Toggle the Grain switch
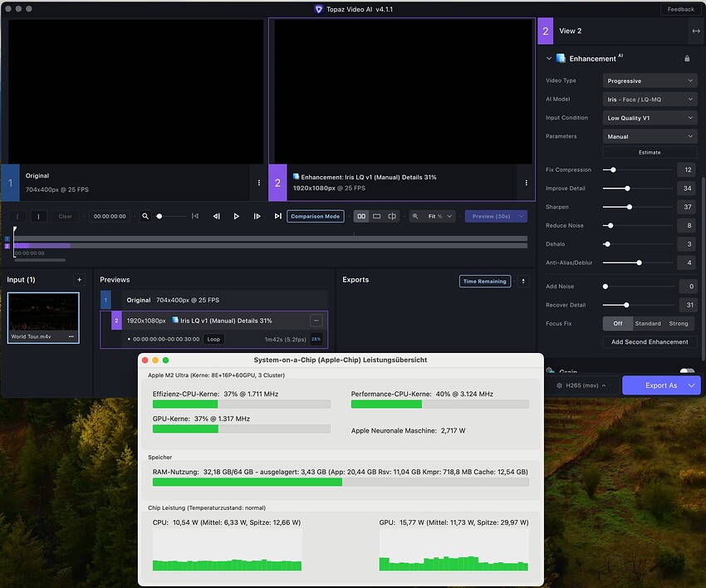This screenshot has height=588, width=706. [x=687, y=372]
